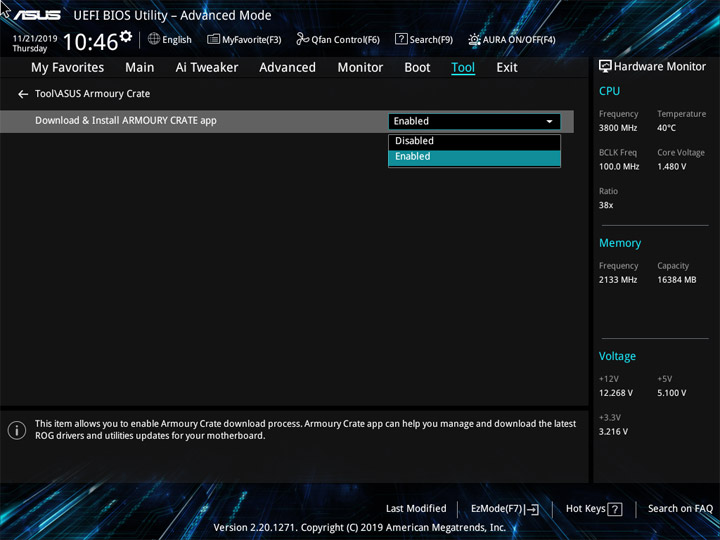Click the Hardware Monitor display icon
Image resolution: width=720 pixels, height=540 pixels.
[x=605, y=67]
